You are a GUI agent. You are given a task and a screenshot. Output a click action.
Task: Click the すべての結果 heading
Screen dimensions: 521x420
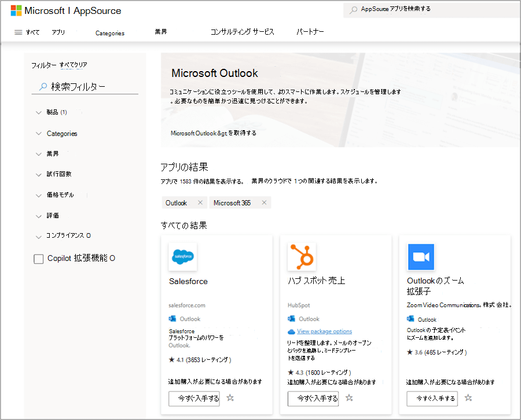click(x=184, y=226)
